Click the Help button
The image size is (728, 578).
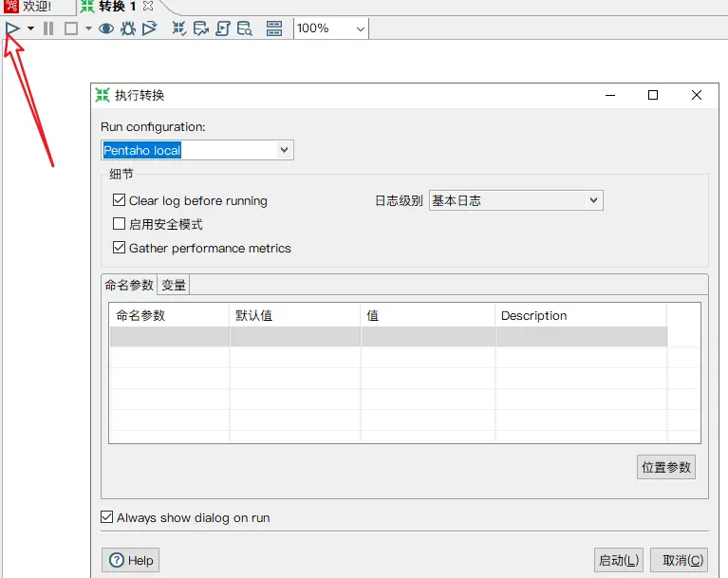coord(130,560)
